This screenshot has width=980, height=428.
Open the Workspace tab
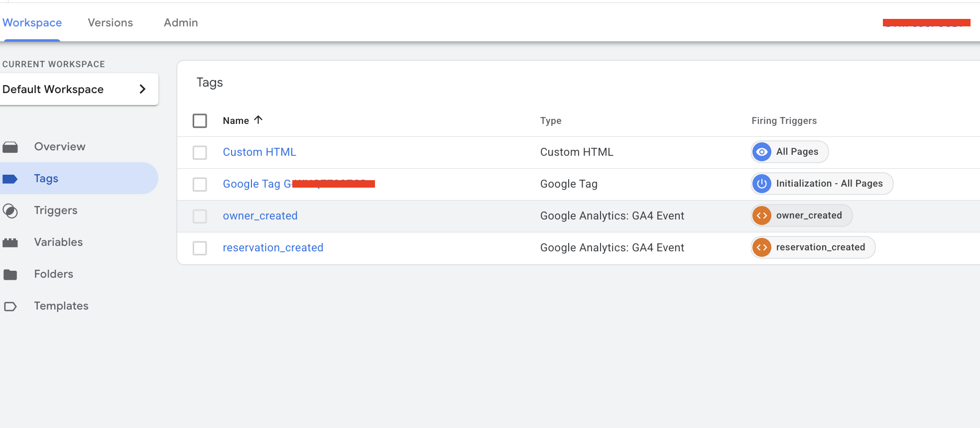[x=32, y=23]
